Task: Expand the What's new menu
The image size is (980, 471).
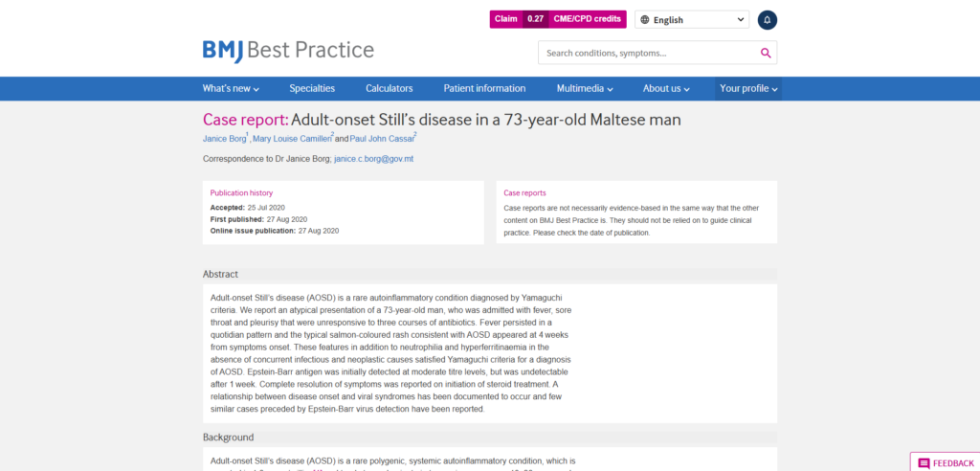Action: [x=231, y=88]
